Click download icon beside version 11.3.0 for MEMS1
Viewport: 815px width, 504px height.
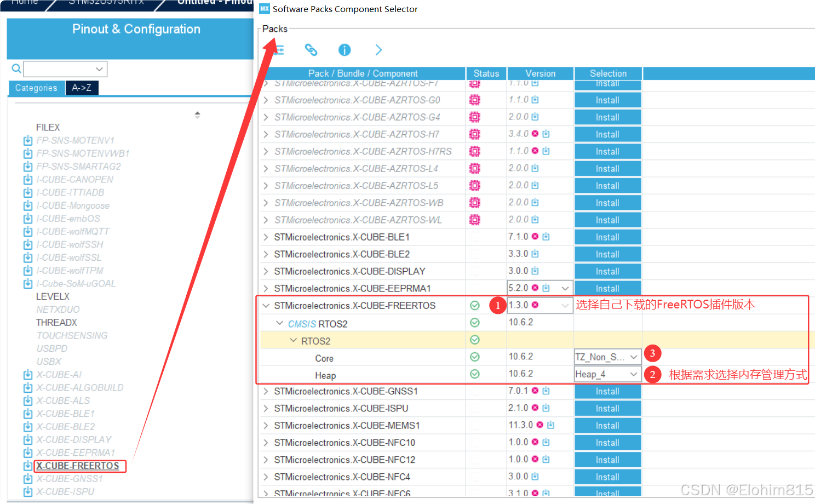tap(551, 425)
